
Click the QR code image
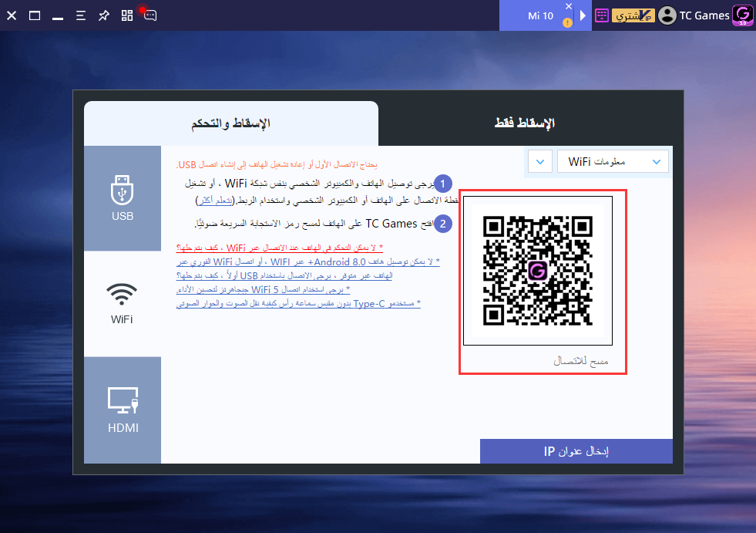pos(538,271)
